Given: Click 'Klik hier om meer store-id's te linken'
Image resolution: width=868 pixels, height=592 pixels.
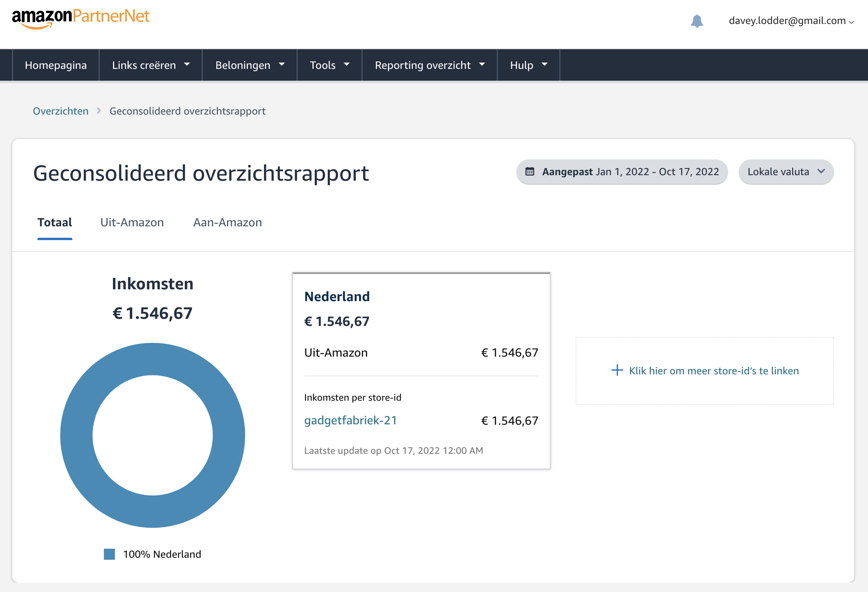Looking at the screenshot, I should tap(714, 371).
